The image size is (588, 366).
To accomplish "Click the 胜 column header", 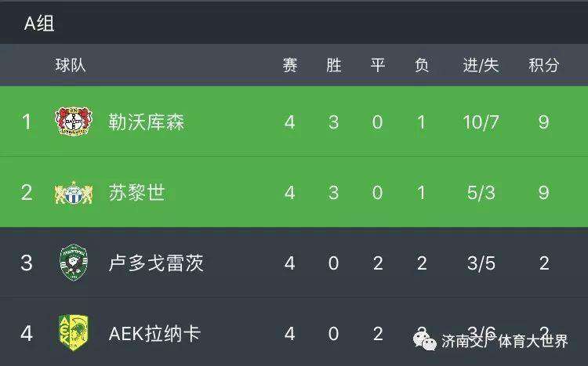I will tap(333, 66).
